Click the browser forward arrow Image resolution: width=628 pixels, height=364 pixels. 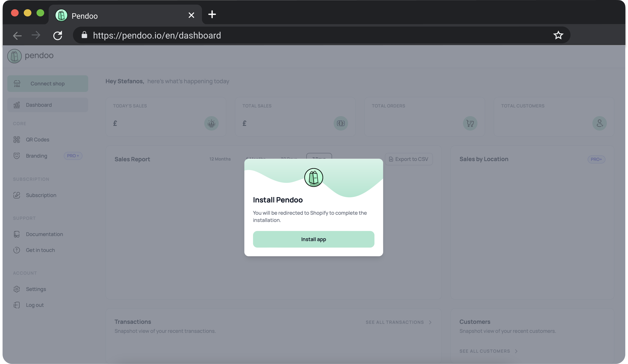(x=36, y=35)
